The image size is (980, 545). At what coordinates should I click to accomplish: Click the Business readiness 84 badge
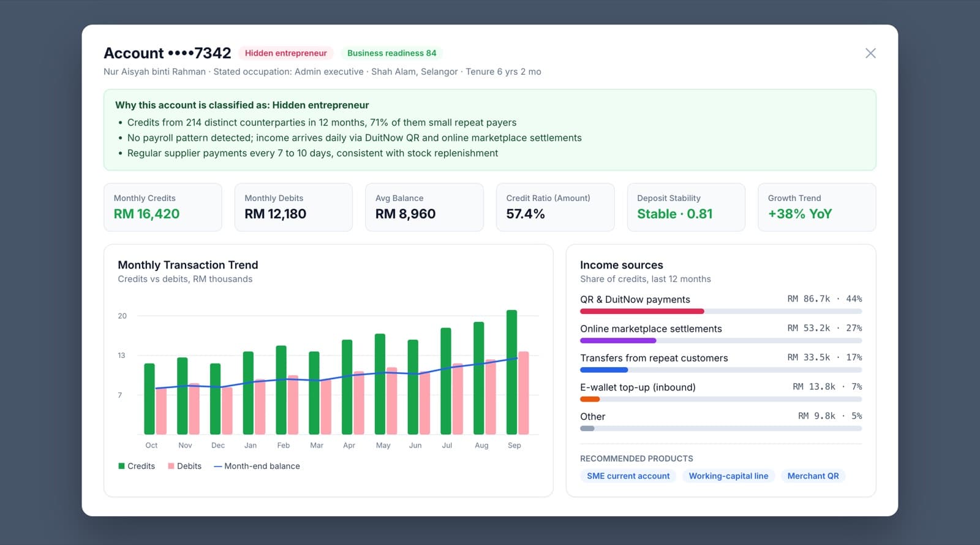(392, 53)
